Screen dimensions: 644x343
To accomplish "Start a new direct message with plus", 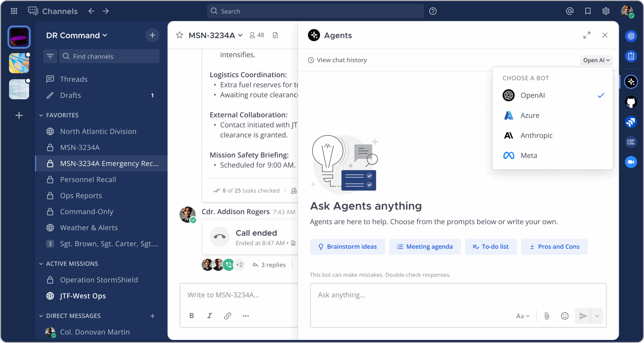I will click(x=152, y=316).
